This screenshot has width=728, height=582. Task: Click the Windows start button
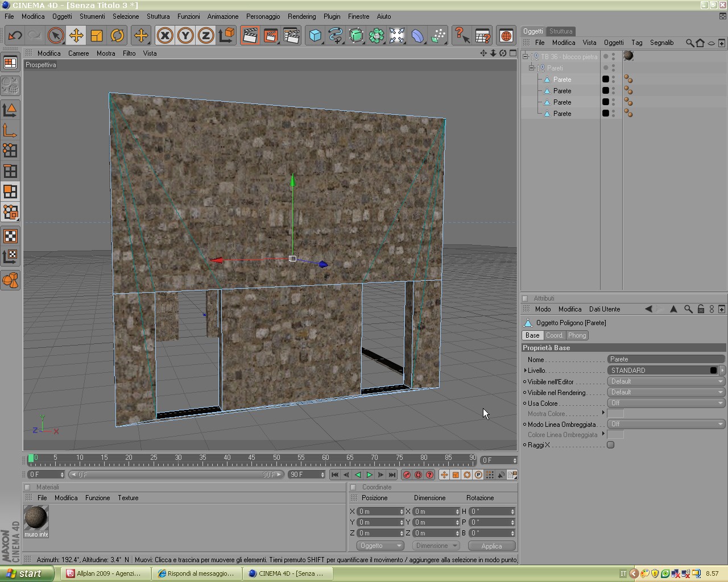(27, 573)
